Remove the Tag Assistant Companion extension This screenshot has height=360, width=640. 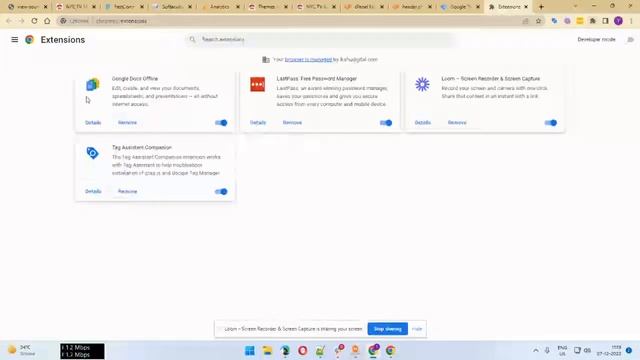point(127,191)
